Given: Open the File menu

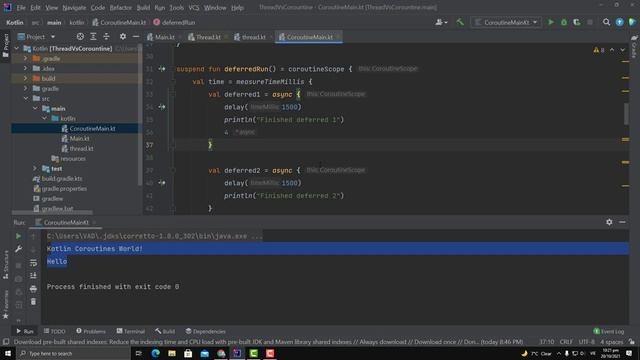Looking at the screenshot, I should pyautogui.click(x=21, y=7).
